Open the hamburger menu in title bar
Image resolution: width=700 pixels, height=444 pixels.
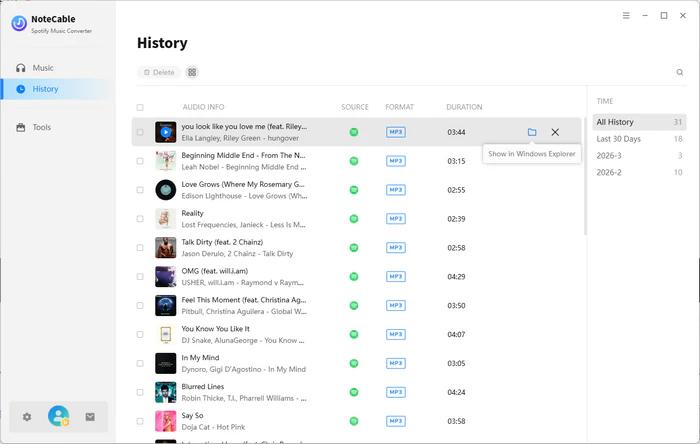(x=626, y=16)
